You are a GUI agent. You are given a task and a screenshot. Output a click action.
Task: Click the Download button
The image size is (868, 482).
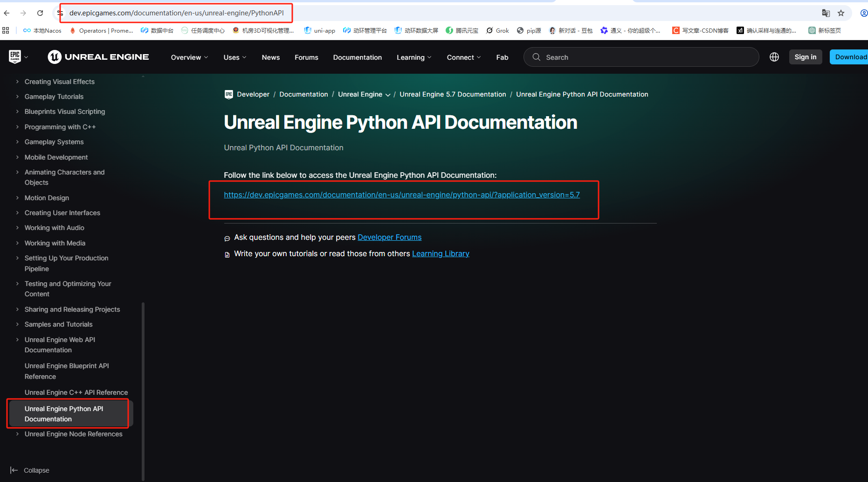[x=849, y=57]
